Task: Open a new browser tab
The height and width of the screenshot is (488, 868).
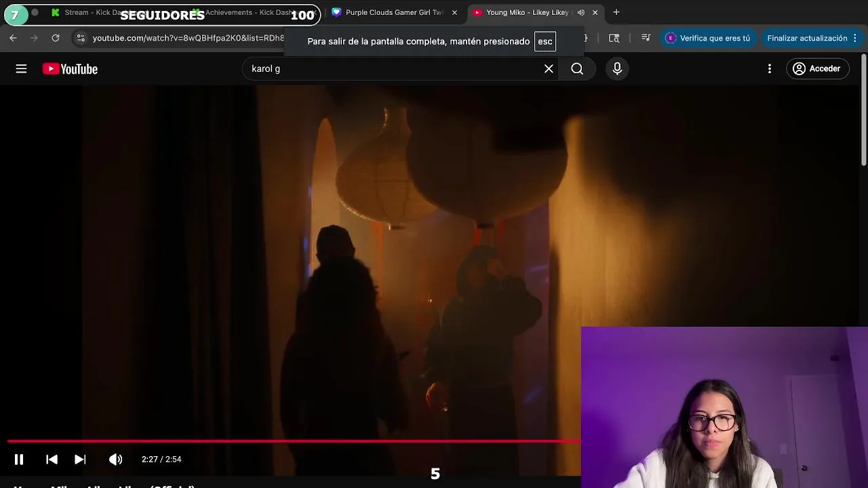Action: click(616, 12)
